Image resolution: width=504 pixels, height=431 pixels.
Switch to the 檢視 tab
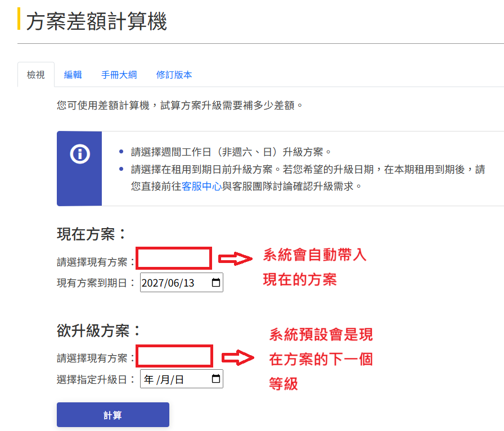click(x=35, y=75)
